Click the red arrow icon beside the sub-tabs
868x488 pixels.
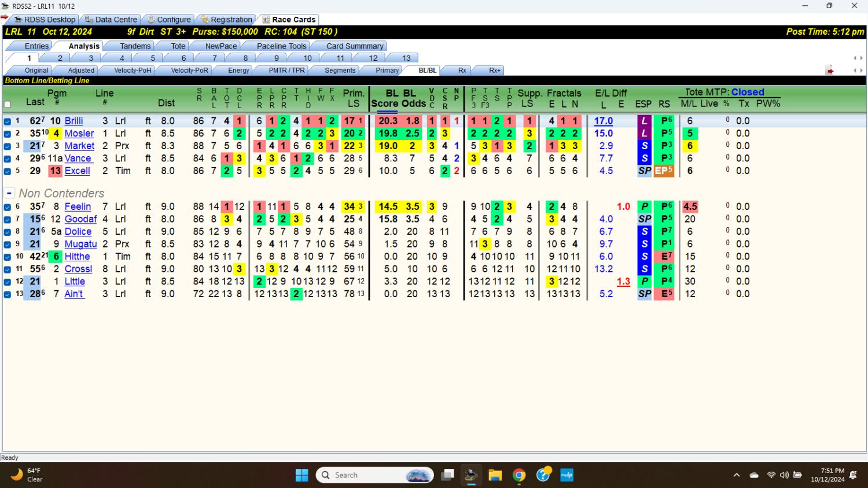830,71
